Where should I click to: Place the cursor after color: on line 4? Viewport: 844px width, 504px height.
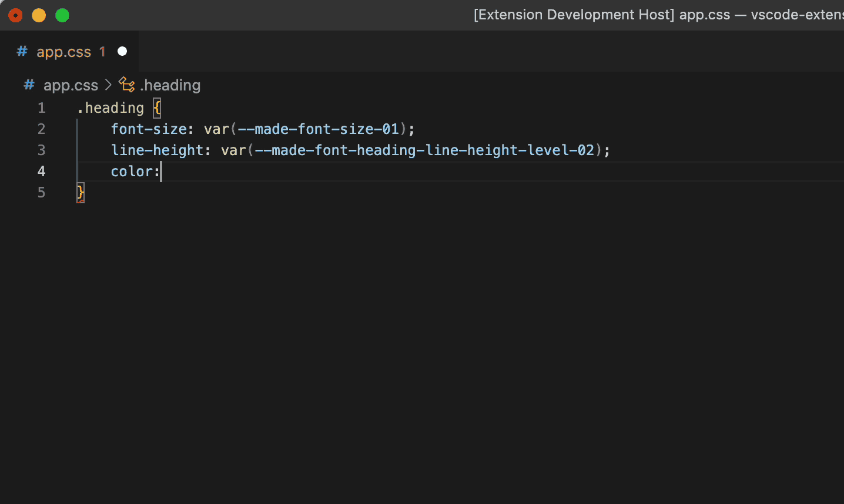pos(162,171)
